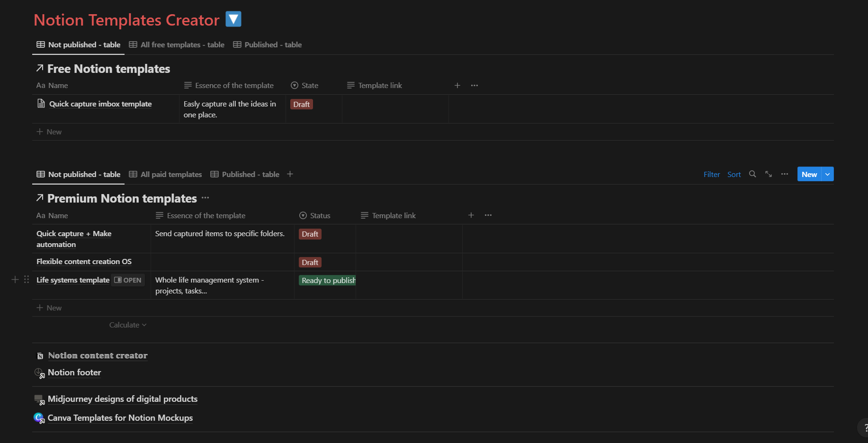Open Flexible content creation OS page

[x=84, y=261]
